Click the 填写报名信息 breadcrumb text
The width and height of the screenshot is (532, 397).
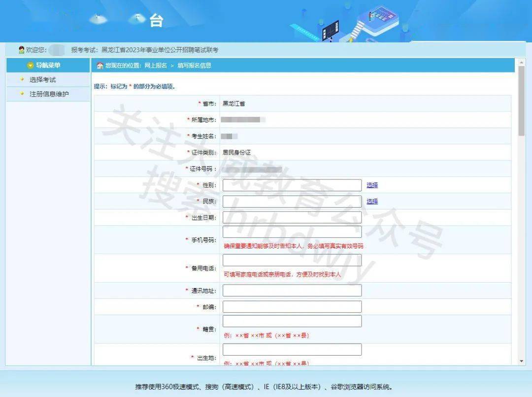(196, 65)
